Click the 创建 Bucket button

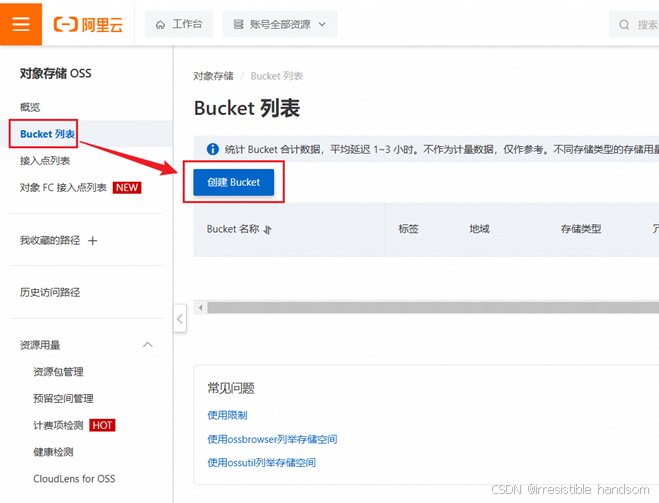[x=234, y=182]
